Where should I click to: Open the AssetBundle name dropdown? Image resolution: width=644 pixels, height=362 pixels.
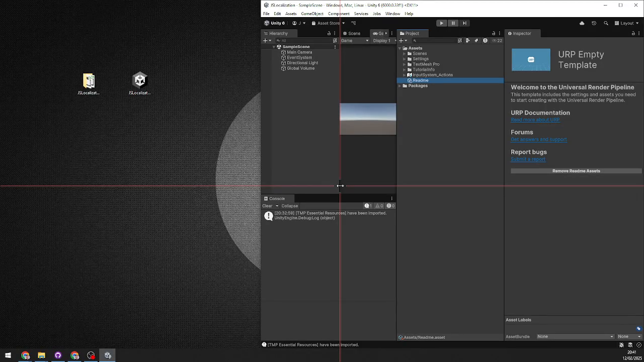tap(575, 337)
